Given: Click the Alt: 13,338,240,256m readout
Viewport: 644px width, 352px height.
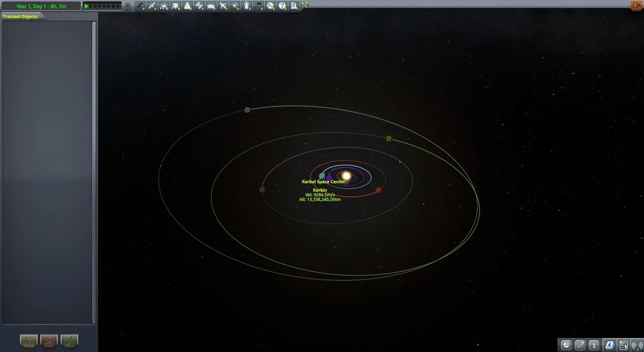Looking at the screenshot, I should 320,199.
